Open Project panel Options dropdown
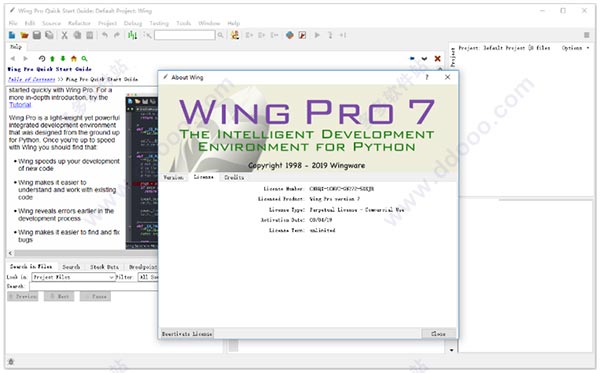Image resolution: width=600 pixels, height=373 pixels. pyautogui.click(x=576, y=48)
